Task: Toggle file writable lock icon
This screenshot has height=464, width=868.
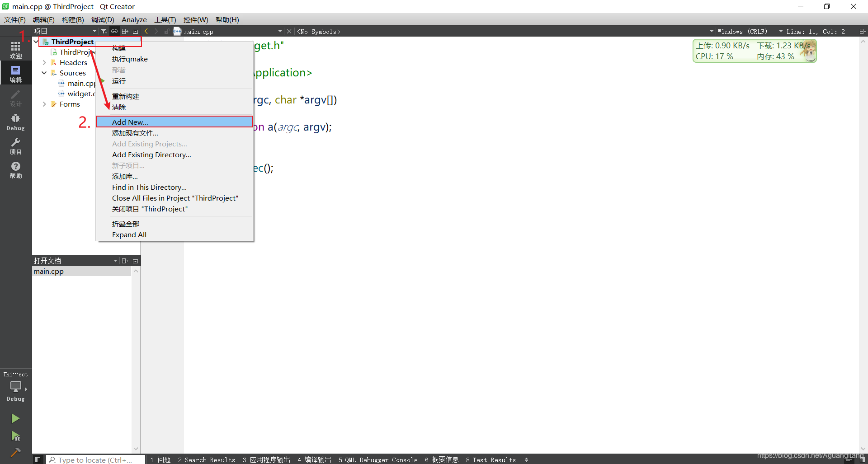Action: [x=166, y=31]
